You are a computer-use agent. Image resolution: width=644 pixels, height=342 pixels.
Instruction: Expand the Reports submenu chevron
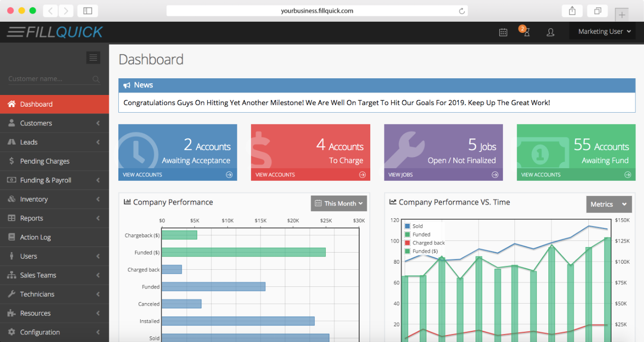click(98, 218)
